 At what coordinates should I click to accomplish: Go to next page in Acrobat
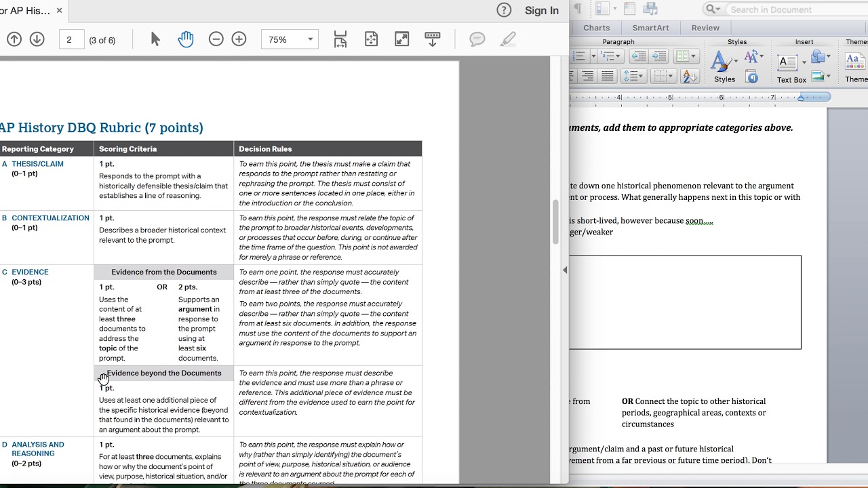(x=37, y=39)
